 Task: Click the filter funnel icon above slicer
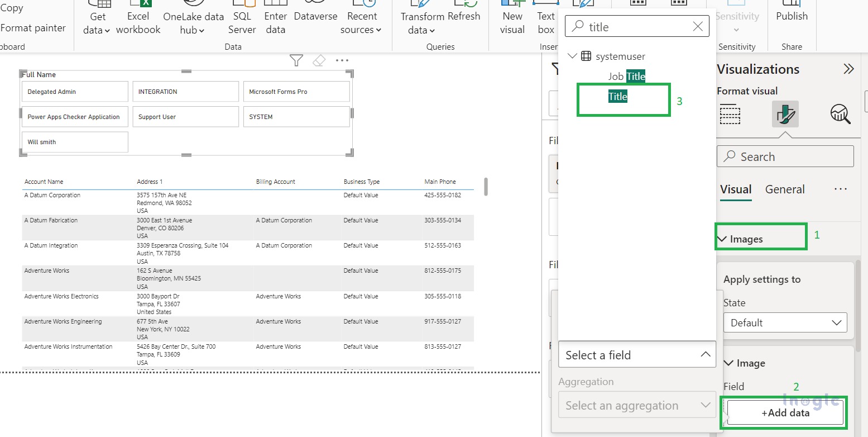(x=296, y=60)
